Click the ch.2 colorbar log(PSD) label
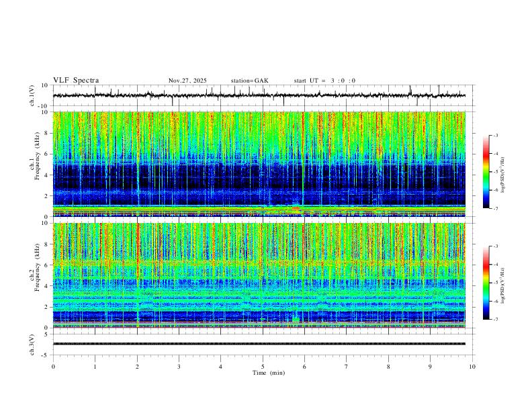Screen dimensions: 532x411 tap(503, 286)
